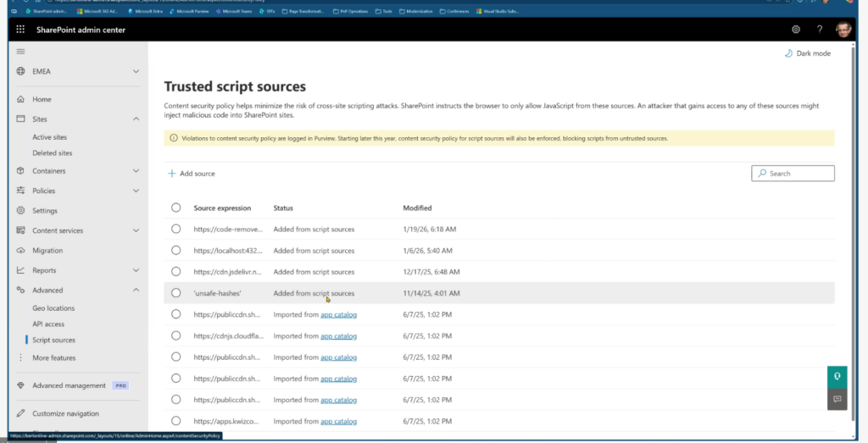Viewport: 868px width, 443px height.
Task: Go to API access under Advanced
Action: [x=48, y=324]
